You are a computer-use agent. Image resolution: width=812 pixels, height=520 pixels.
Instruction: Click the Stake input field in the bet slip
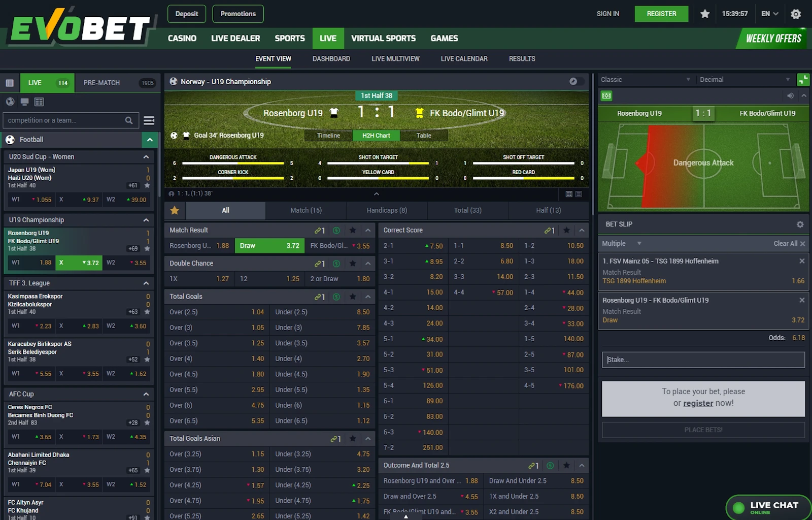703,360
